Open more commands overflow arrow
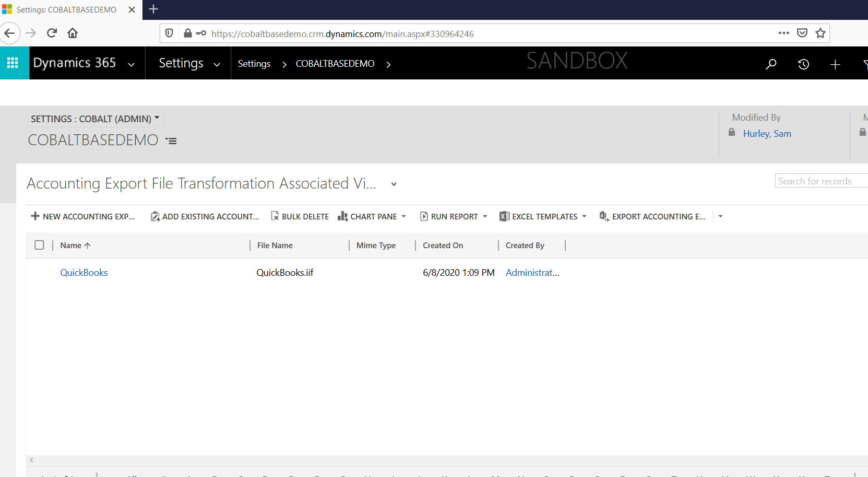Image resolution: width=868 pixels, height=477 pixels. (720, 216)
